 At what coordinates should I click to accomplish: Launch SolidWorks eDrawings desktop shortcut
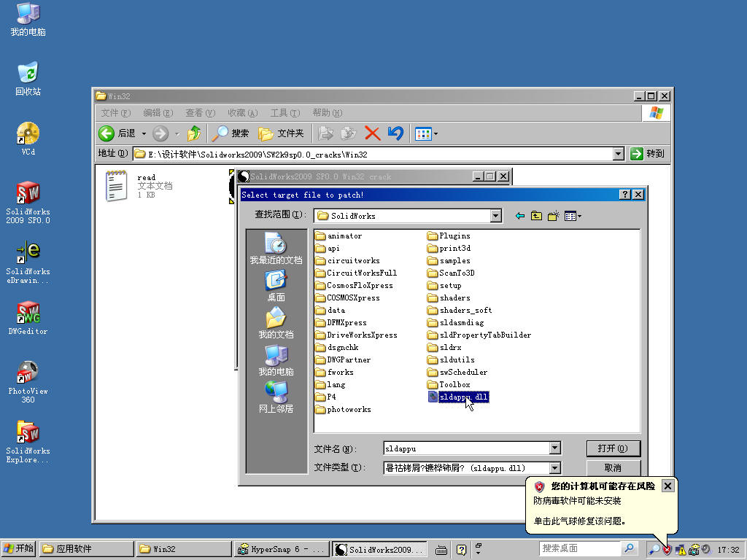pos(28,262)
